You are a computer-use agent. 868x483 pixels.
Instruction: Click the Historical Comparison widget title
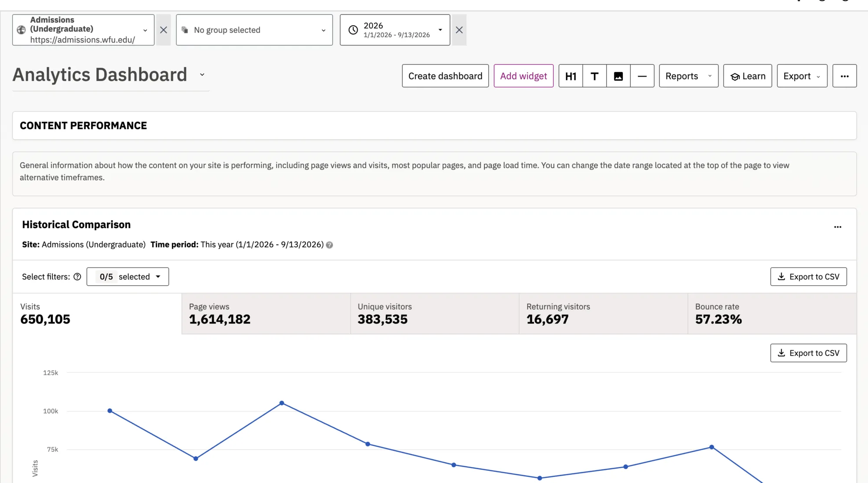coord(76,225)
